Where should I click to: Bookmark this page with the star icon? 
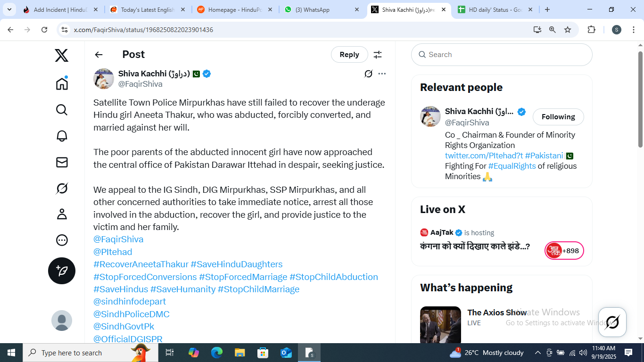pyautogui.click(x=568, y=30)
